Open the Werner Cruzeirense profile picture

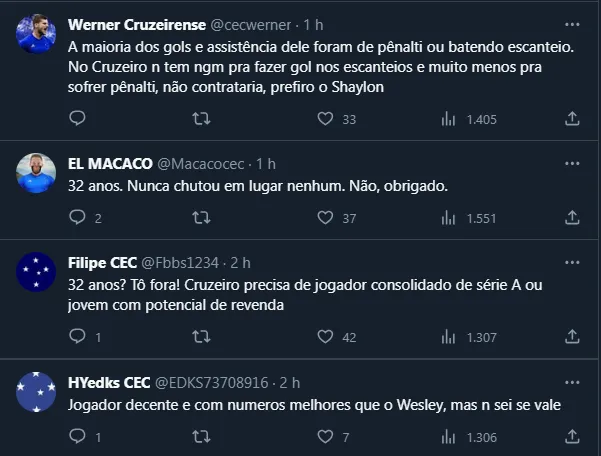point(36,34)
